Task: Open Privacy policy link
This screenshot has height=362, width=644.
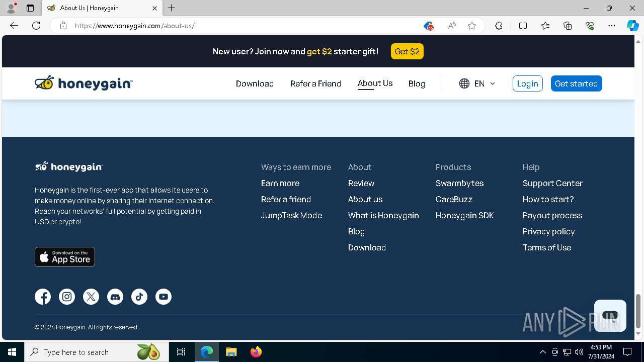Action: (548, 231)
